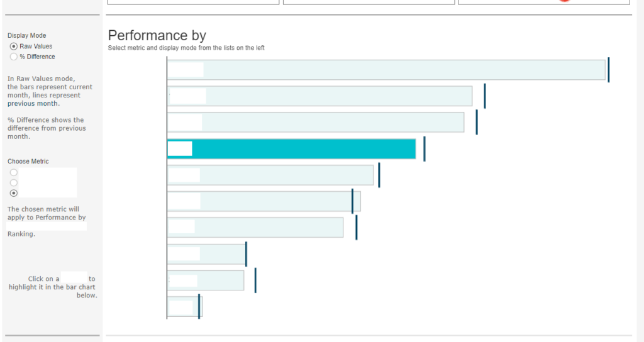Viewport: 644px width, 342px height.
Task: Click the red circle indicator at top
Action: tap(564, 1)
